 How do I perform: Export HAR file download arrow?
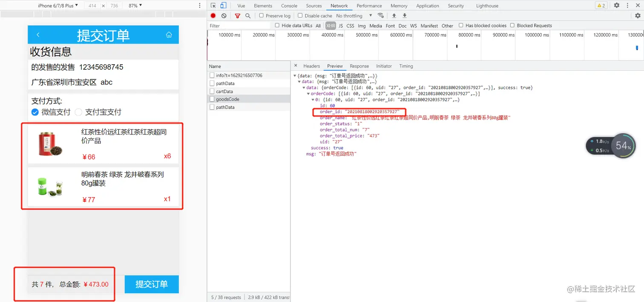coord(405,16)
